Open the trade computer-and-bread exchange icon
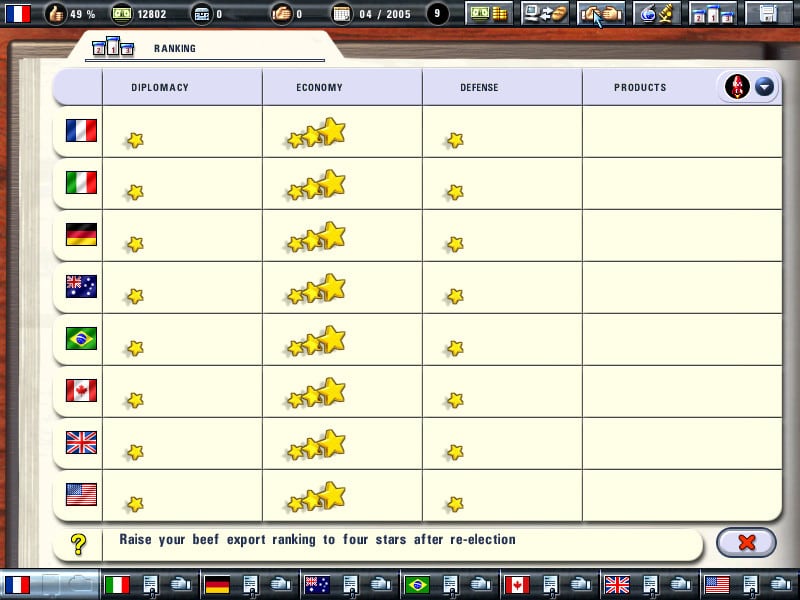 point(545,13)
